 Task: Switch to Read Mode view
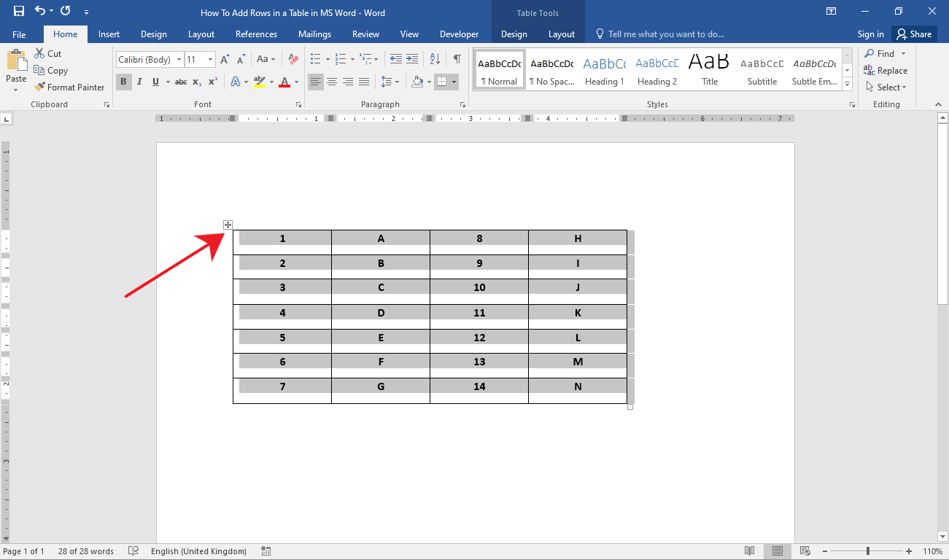[x=750, y=551]
